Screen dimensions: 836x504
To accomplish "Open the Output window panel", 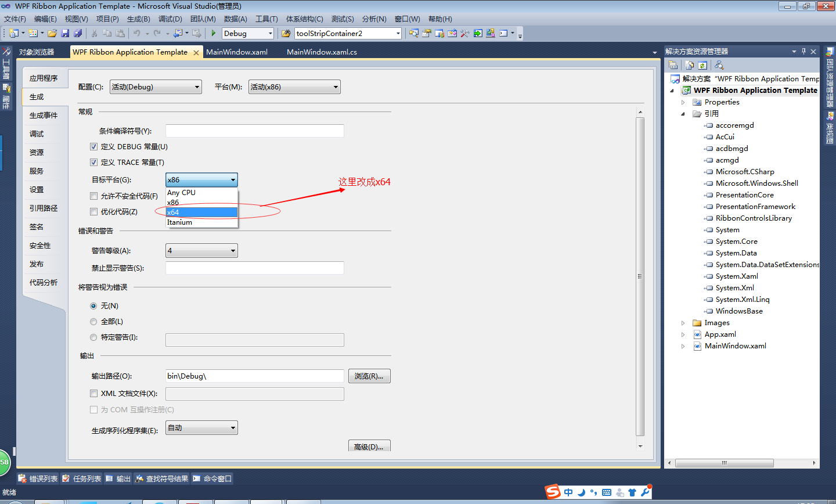I will [x=118, y=478].
